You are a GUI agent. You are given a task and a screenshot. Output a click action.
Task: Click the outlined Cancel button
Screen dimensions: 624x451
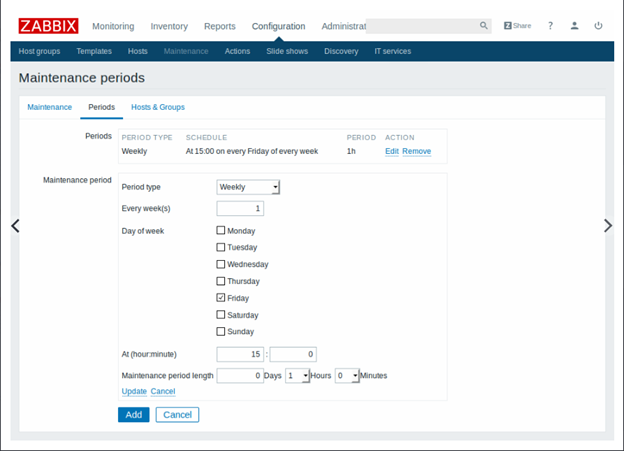177,415
